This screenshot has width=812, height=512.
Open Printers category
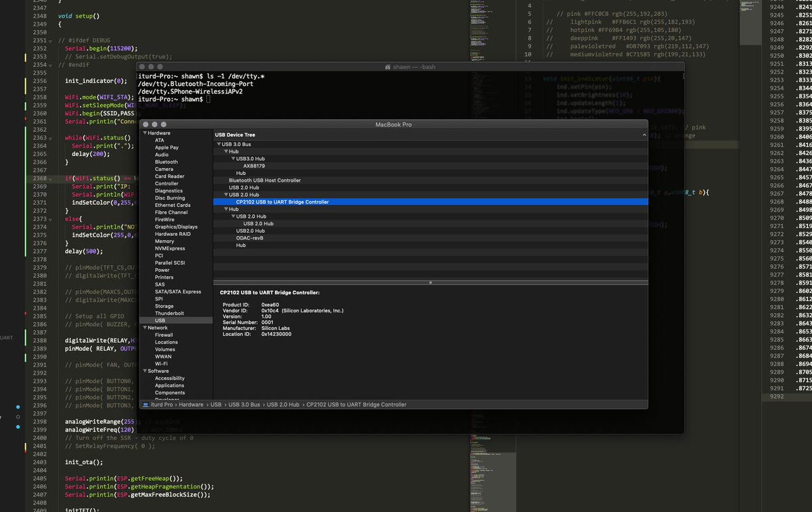pyautogui.click(x=164, y=277)
